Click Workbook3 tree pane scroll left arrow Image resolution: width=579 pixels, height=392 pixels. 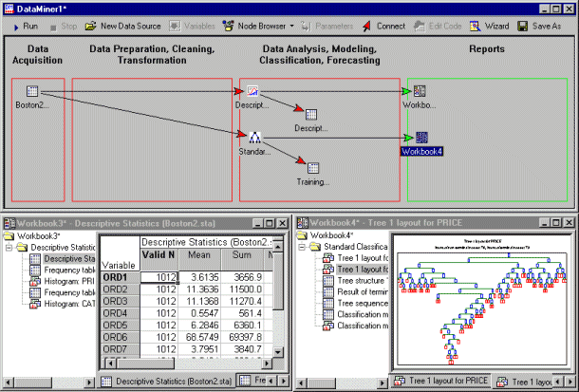tap(9, 382)
